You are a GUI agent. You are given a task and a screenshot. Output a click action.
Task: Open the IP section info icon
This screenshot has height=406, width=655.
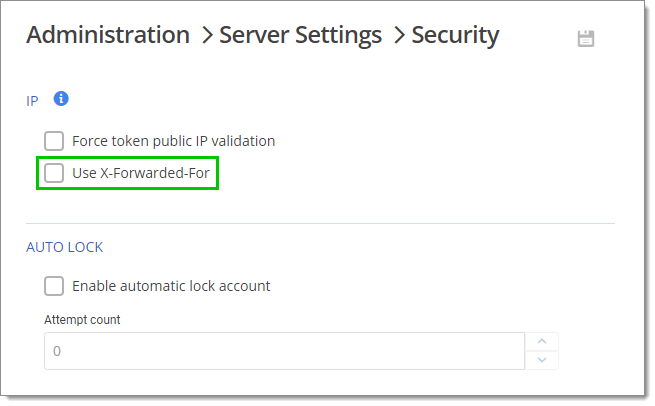click(x=61, y=99)
